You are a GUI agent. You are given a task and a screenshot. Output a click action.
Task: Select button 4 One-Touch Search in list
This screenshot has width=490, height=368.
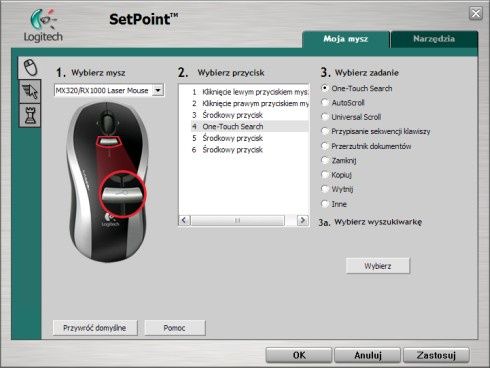[x=250, y=127]
